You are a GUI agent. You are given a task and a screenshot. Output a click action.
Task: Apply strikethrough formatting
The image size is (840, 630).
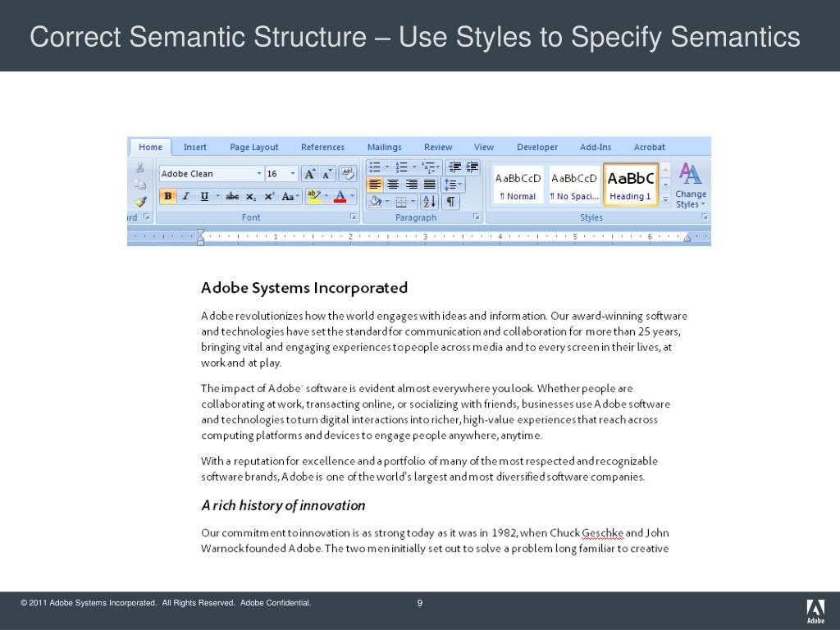tap(232, 197)
